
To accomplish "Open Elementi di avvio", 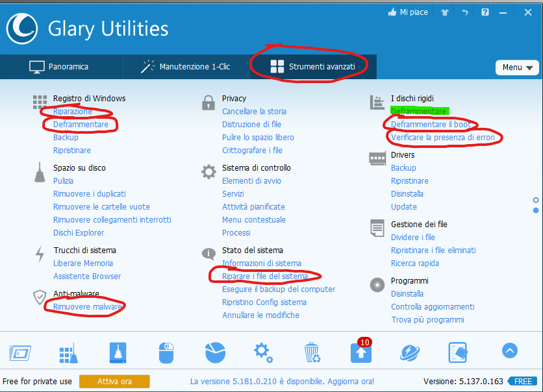I will (x=251, y=181).
